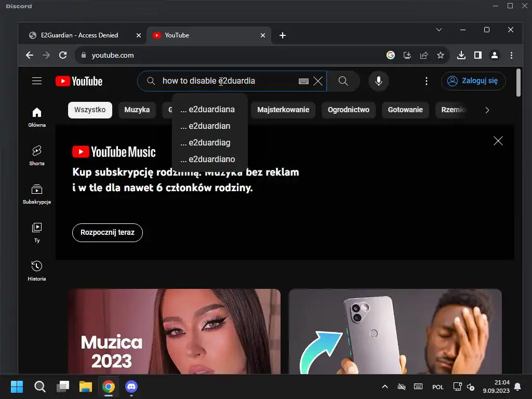Select the Ogrodnictwo filter chip
532x399 pixels.
(349, 110)
